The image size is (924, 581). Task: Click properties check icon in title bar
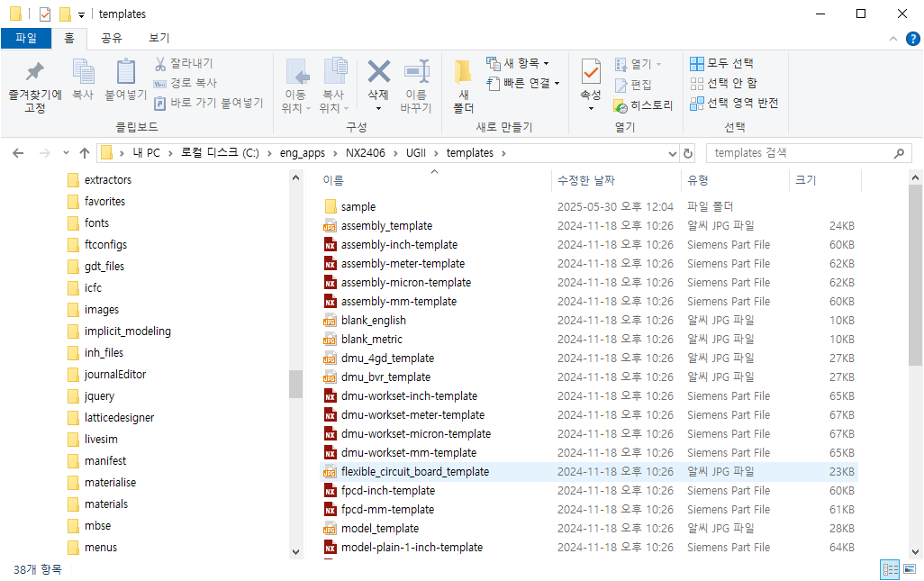click(45, 14)
